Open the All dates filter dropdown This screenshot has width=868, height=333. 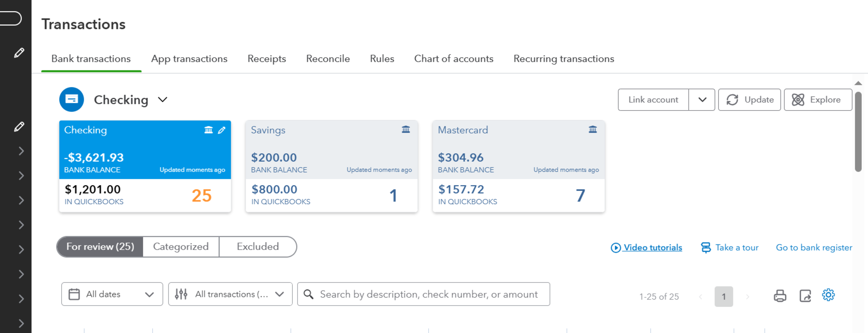tap(112, 294)
